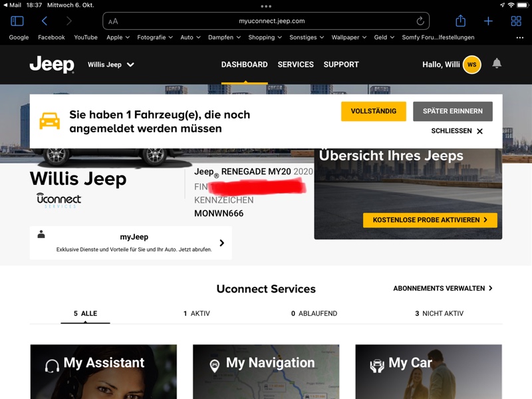The width and height of the screenshot is (532, 399).
Task: Expand the Shopping bookmarks folder
Action: pos(265,37)
